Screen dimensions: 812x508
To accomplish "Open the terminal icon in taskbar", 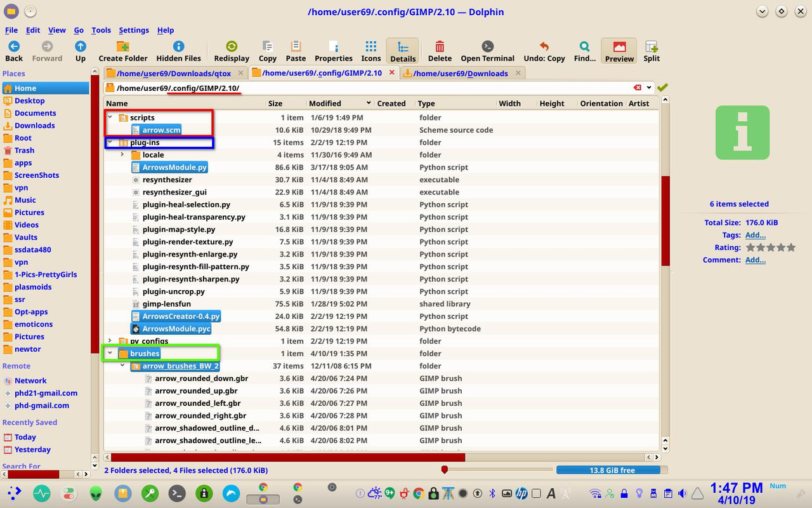I will point(177,493).
